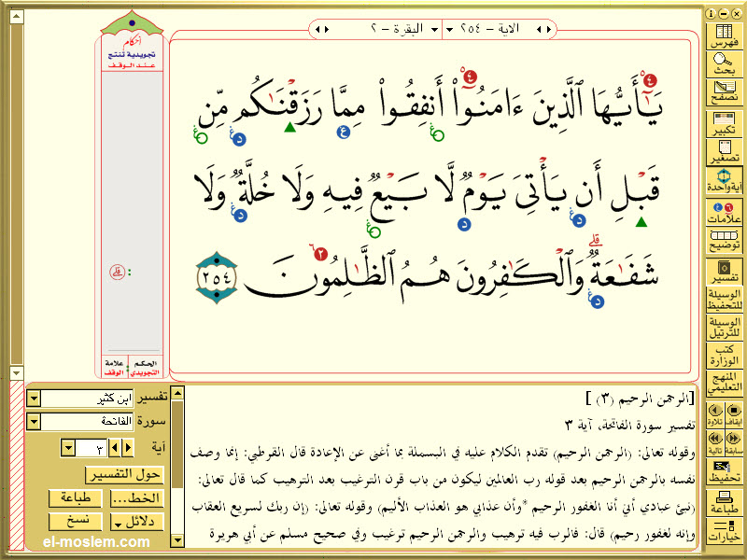
Task: Expand the الاية - ٢٥٤ verse dropdown
Action: [449, 30]
